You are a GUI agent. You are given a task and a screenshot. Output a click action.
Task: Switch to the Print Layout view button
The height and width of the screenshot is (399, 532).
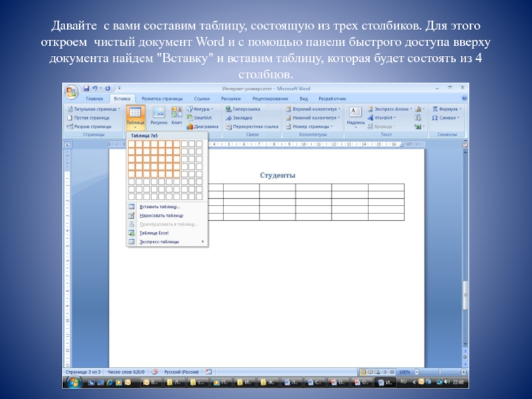(362, 372)
